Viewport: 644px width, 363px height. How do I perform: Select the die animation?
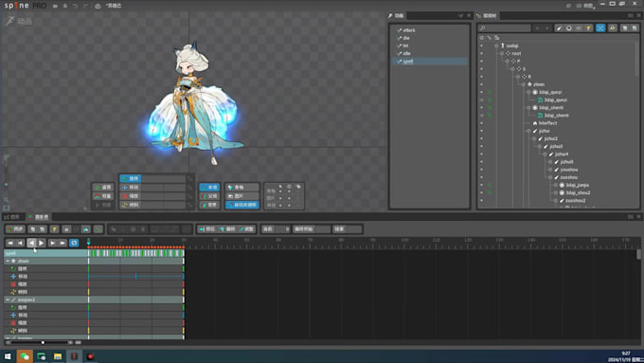pyautogui.click(x=406, y=38)
